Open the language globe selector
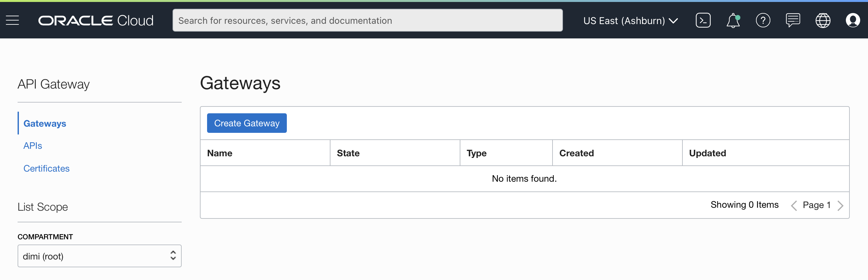The width and height of the screenshot is (868, 280). tap(822, 21)
